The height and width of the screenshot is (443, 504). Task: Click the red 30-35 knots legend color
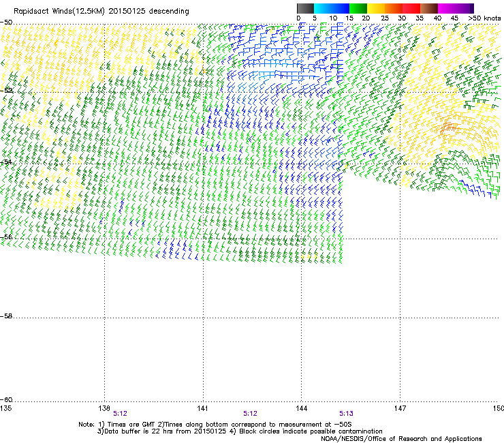pyautogui.click(x=411, y=8)
